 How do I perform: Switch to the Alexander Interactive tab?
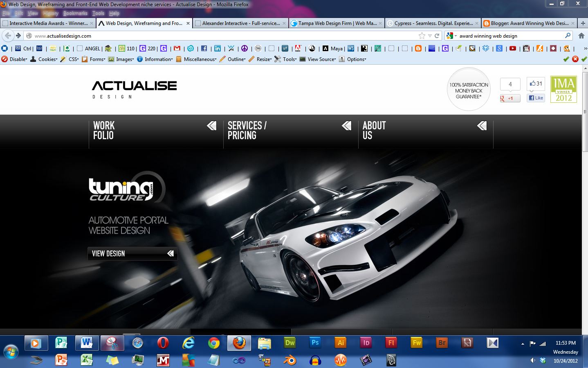[240, 23]
